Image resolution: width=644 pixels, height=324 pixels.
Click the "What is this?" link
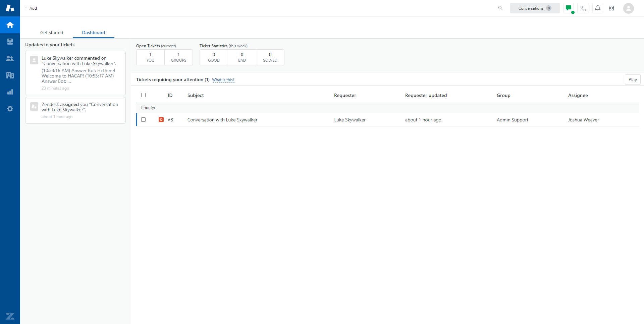223,80
